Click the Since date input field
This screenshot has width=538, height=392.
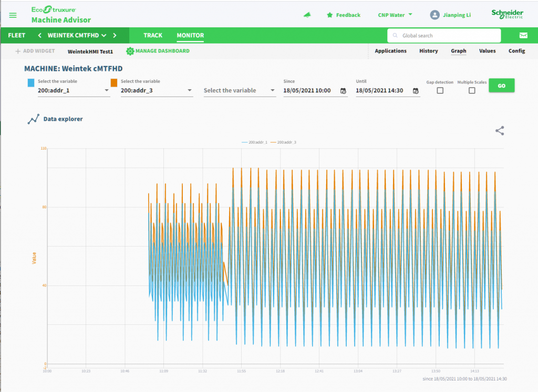tap(315, 90)
